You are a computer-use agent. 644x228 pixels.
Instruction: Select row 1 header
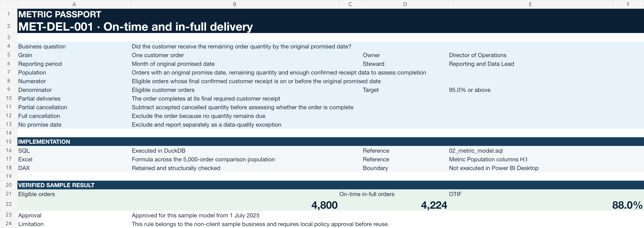(8, 14)
